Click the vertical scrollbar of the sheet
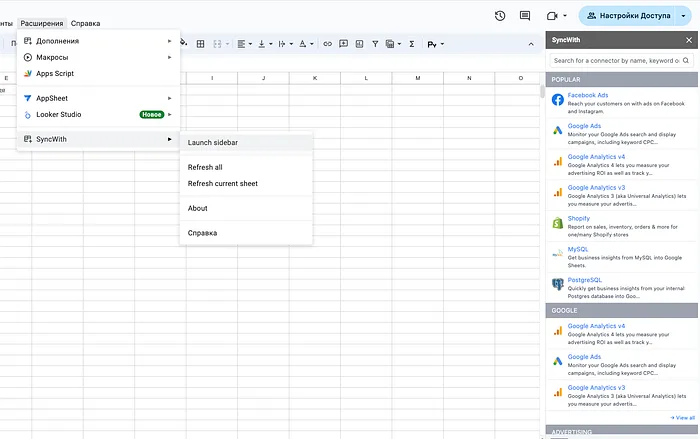Viewport: 700px width, 439px height. click(542, 92)
